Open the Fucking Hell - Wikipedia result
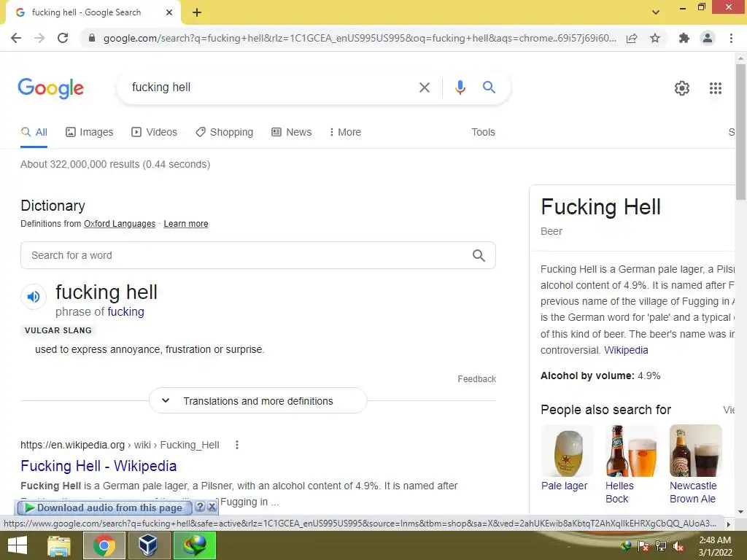 point(98,466)
